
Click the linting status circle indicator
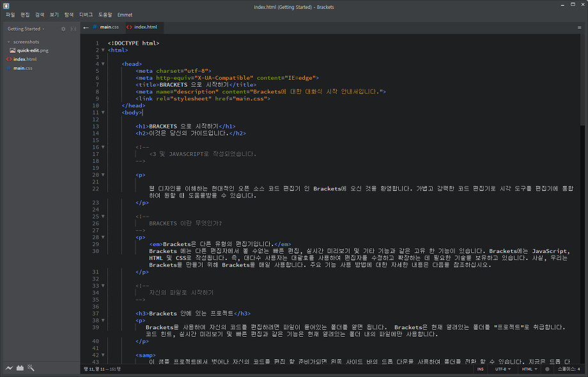pyautogui.click(x=547, y=369)
